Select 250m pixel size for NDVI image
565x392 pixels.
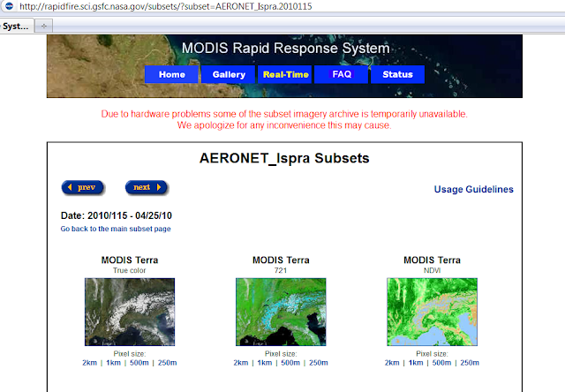point(470,363)
